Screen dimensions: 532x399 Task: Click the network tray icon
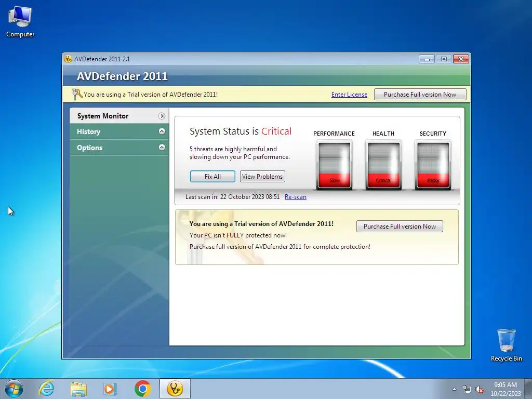point(467,390)
